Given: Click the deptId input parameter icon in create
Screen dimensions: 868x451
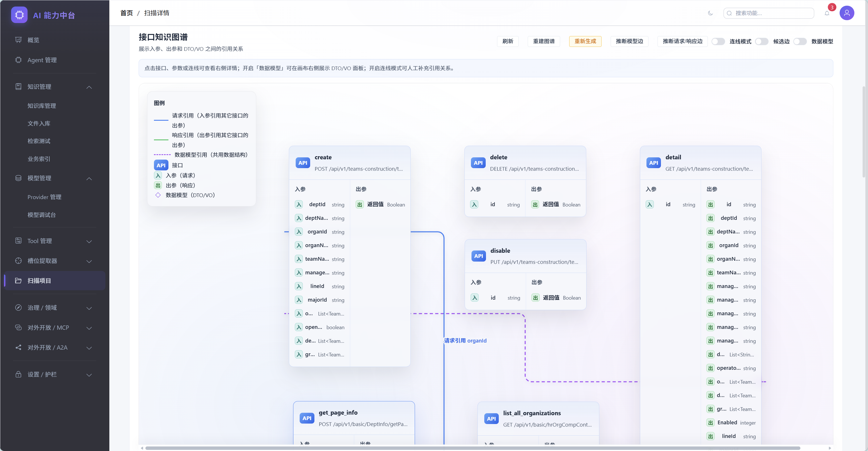Looking at the screenshot, I should tap(299, 204).
